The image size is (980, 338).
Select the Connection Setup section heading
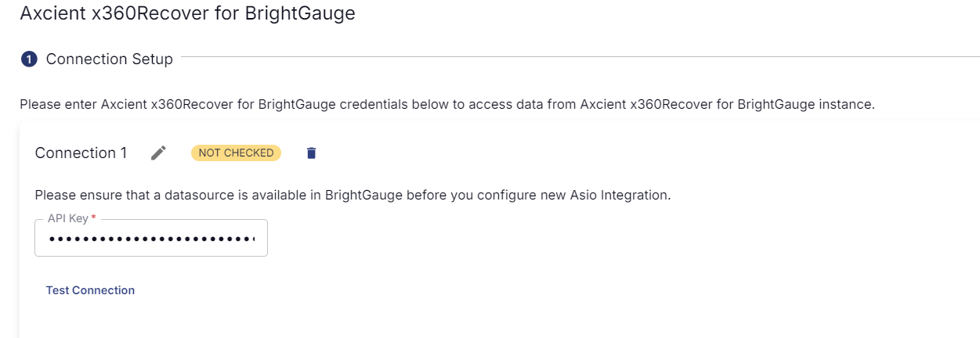tap(110, 59)
